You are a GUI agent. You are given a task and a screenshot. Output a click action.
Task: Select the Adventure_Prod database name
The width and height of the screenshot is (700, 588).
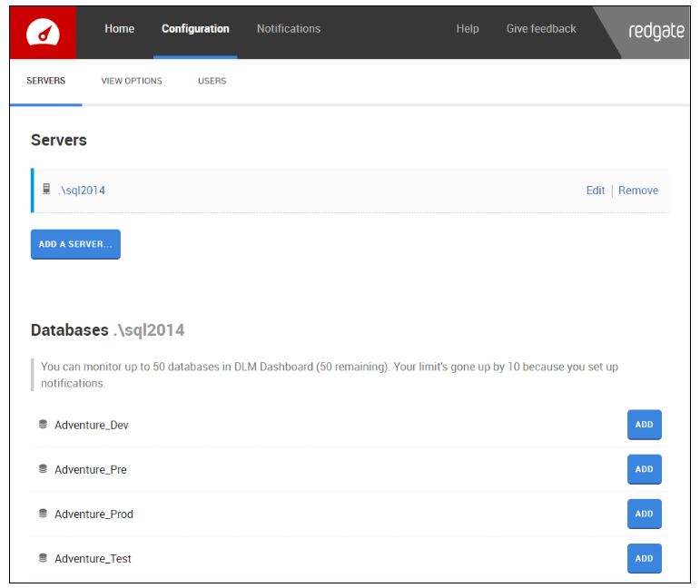pyautogui.click(x=94, y=514)
